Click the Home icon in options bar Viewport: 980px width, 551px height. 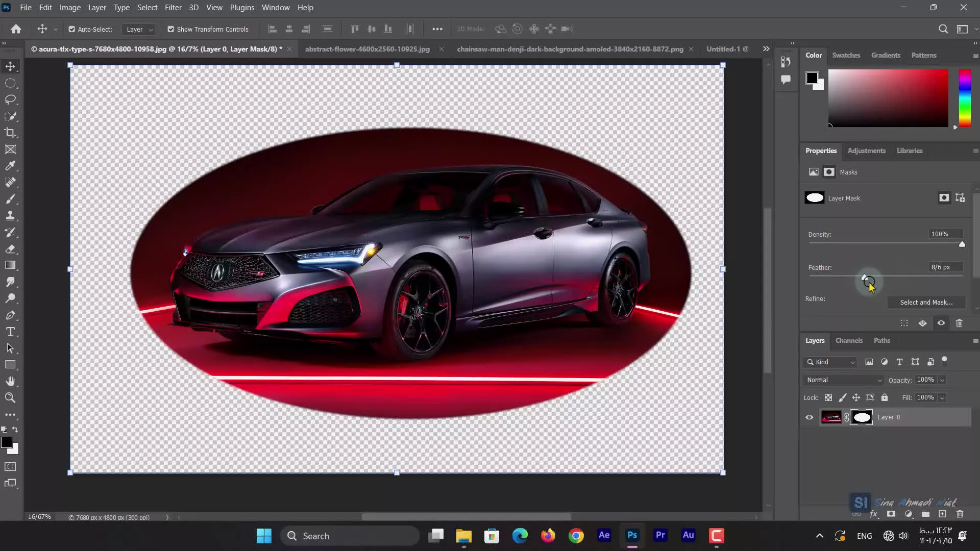[16, 29]
